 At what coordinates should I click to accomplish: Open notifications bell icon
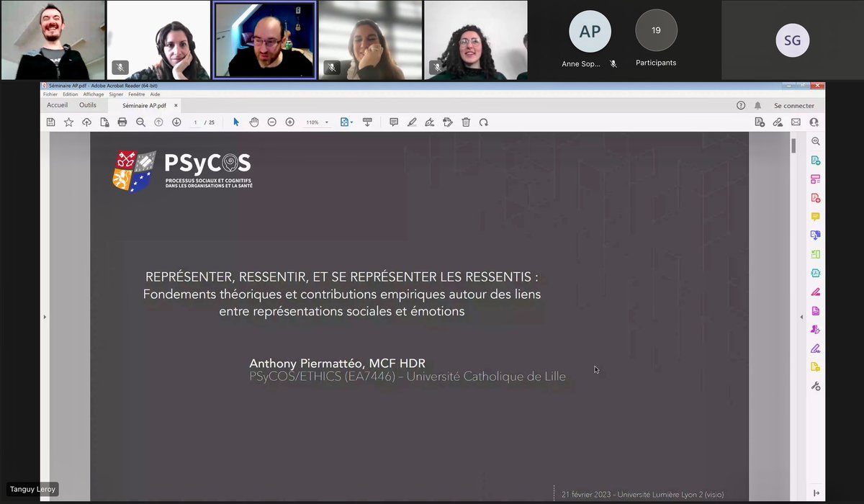pos(757,105)
